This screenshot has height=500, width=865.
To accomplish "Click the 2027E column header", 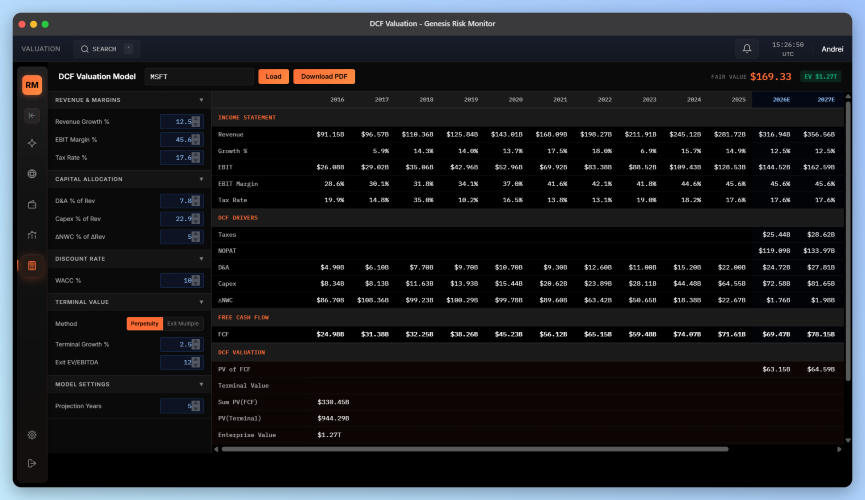I will click(826, 100).
